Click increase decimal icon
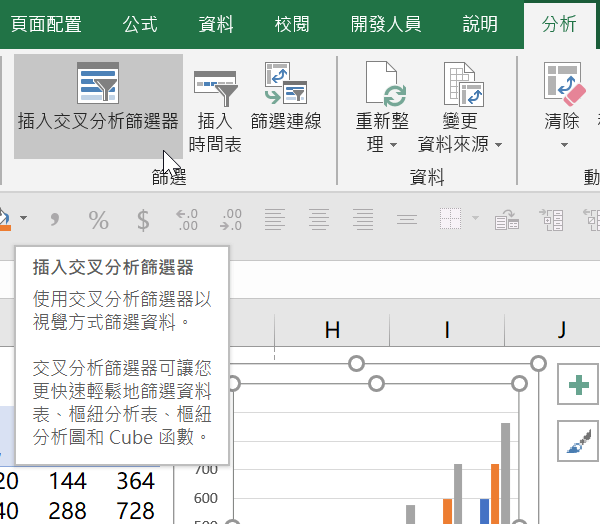Image resolution: width=600 pixels, height=524 pixels. point(187,220)
